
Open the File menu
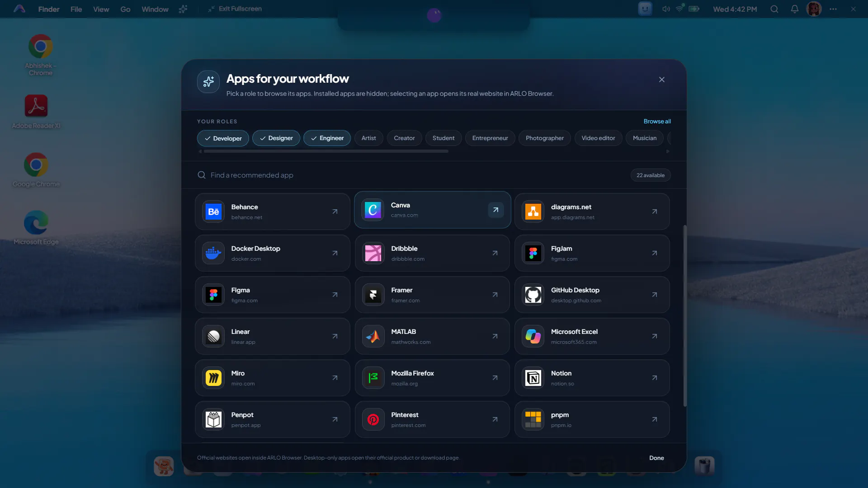tap(76, 9)
